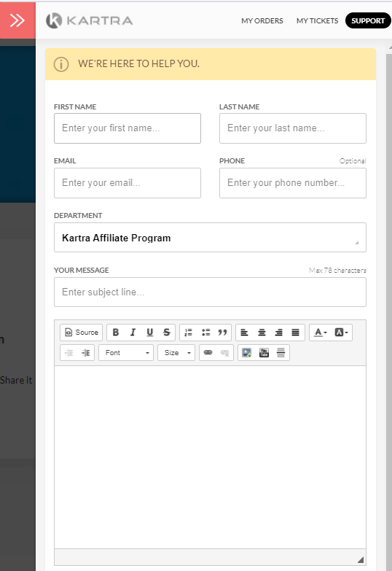392x571 pixels.
Task: Embed a YouTube video
Action: pyautogui.click(x=264, y=352)
